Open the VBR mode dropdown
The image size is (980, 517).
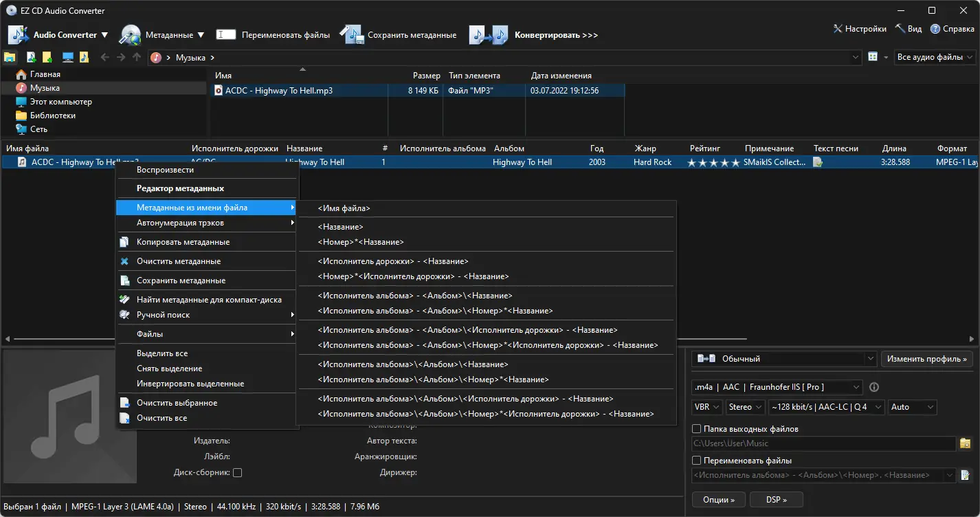coord(707,407)
